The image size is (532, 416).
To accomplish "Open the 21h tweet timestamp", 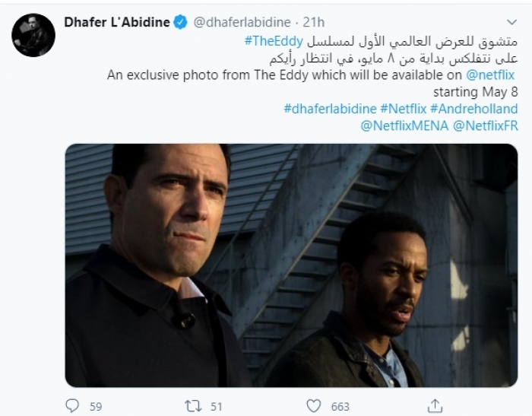I will [x=313, y=22].
